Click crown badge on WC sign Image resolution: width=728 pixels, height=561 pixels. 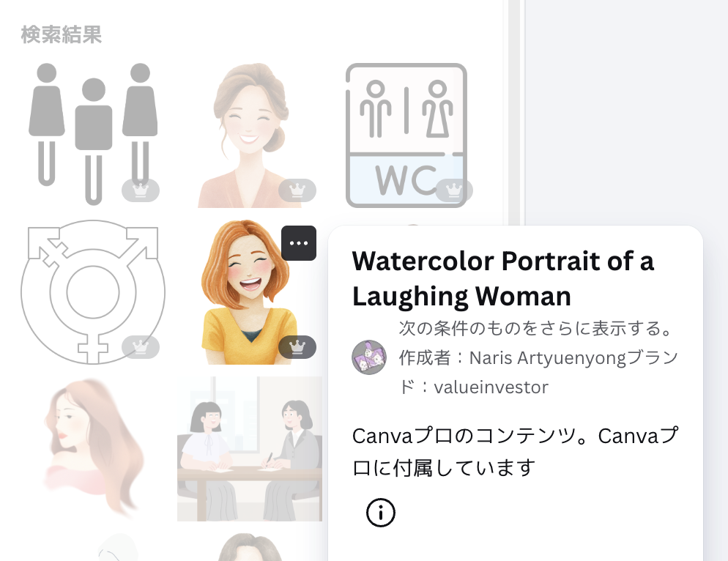coord(454,190)
